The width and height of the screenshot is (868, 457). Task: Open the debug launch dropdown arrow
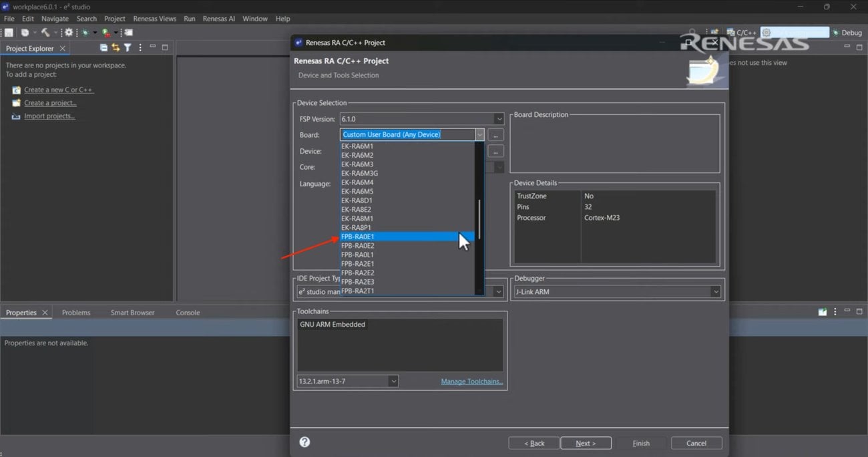[x=95, y=33]
